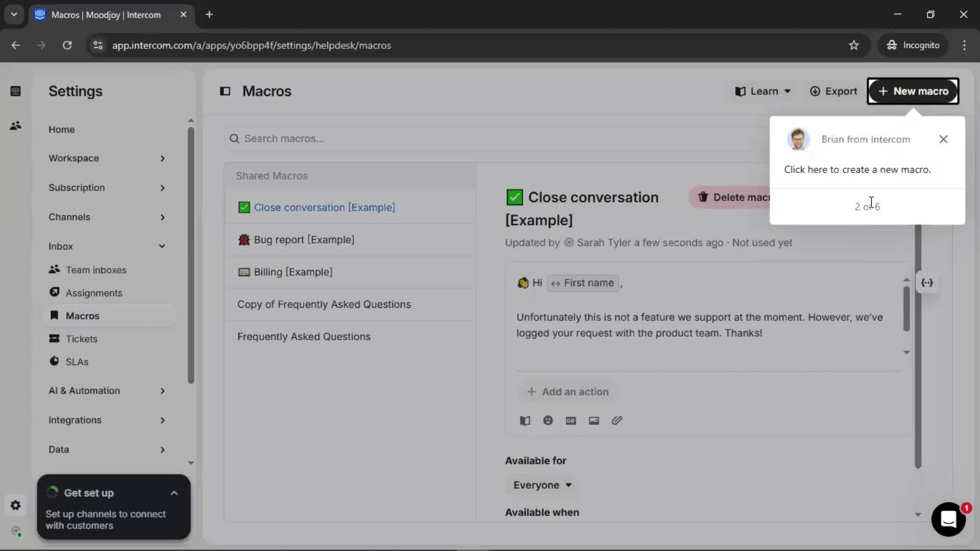Select Bug report [Example] macro
The width and height of the screenshot is (980, 551).
350,240
